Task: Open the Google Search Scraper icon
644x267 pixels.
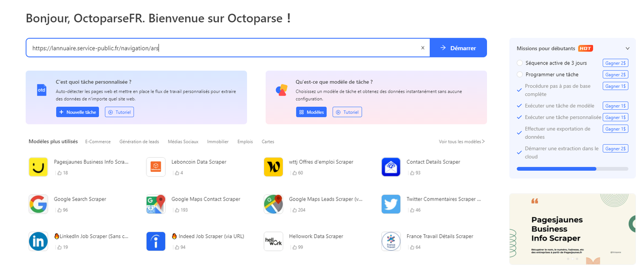Action: click(38, 204)
